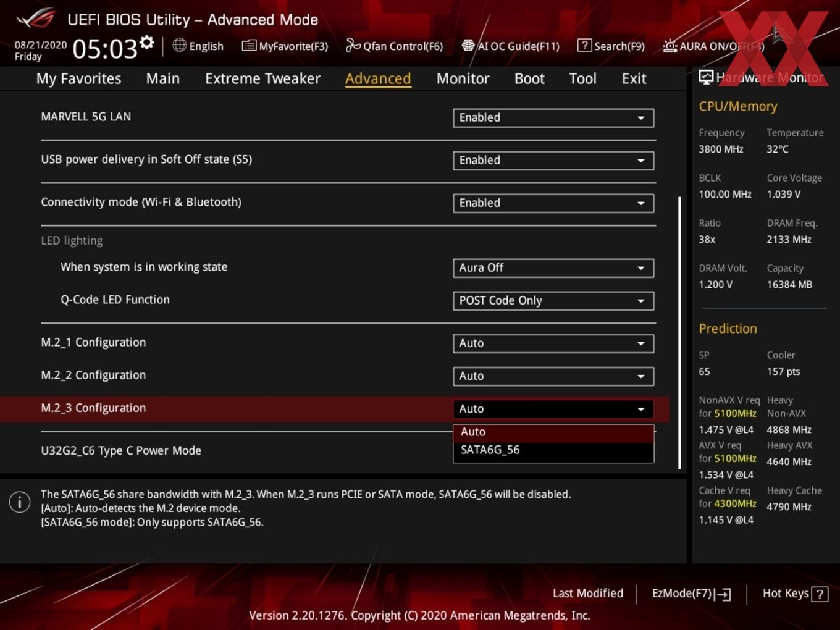Click the Qfan Control fan icon

pyautogui.click(x=353, y=45)
